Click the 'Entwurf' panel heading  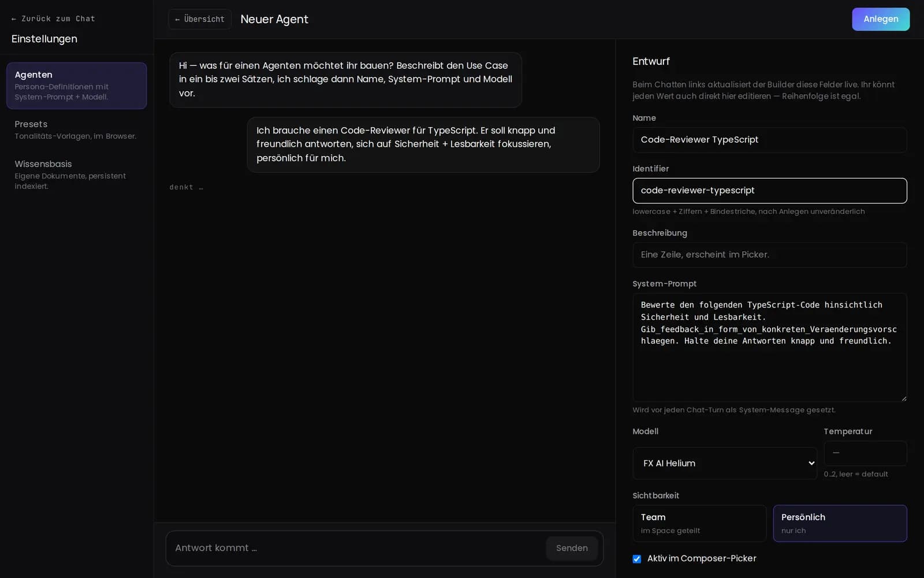[651, 61]
